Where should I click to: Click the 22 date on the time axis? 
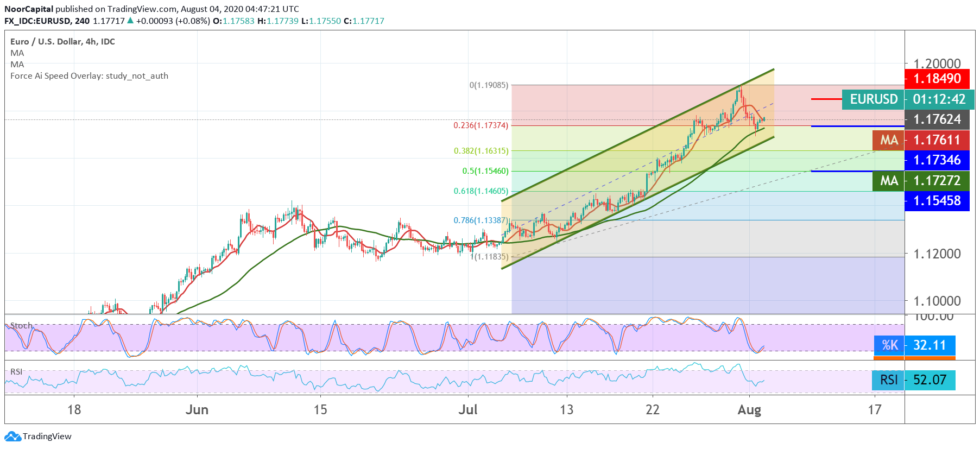tap(653, 409)
